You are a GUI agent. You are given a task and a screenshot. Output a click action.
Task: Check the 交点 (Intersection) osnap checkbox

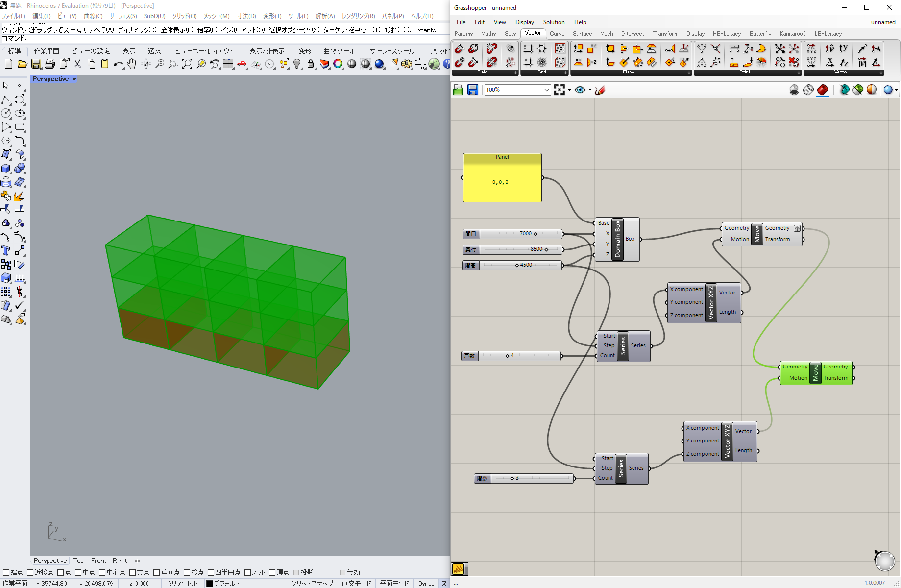[132, 572]
